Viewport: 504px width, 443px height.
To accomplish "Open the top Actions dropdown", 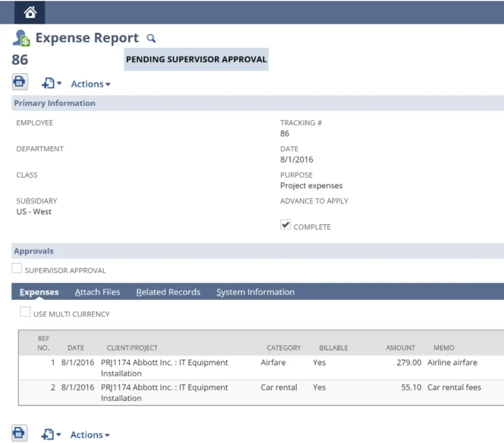I will coord(91,84).
